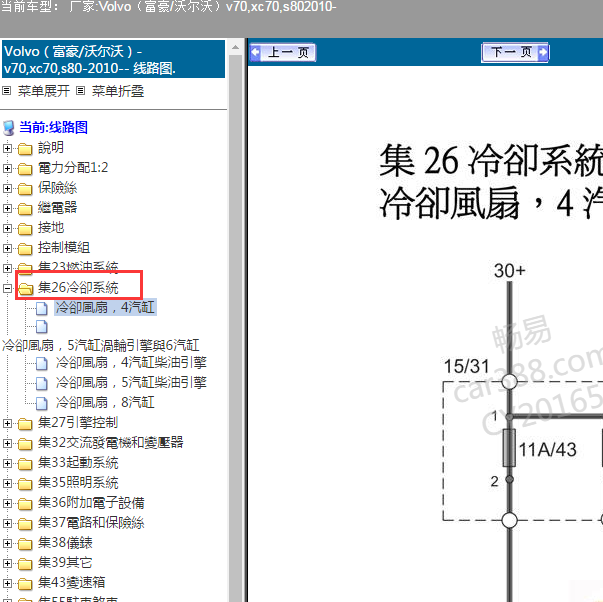Click the folder icon for 集35照明系統
The height and width of the screenshot is (602, 603).
click(x=25, y=484)
